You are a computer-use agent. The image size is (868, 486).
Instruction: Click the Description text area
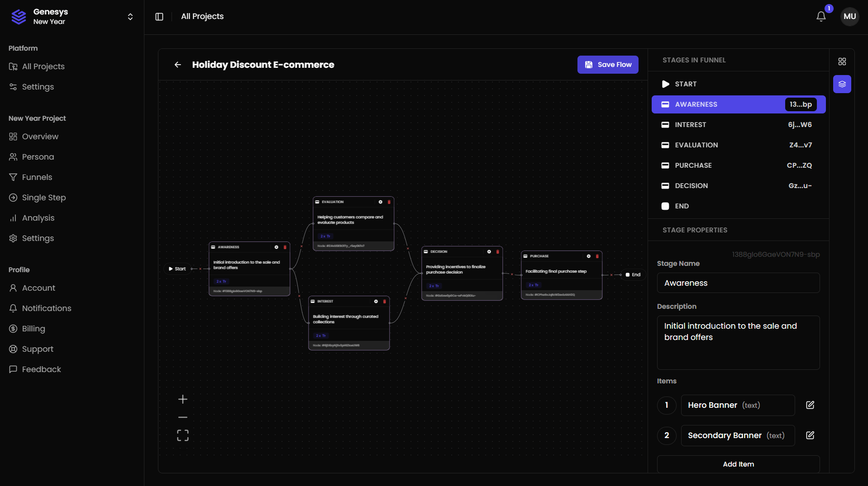(738, 343)
